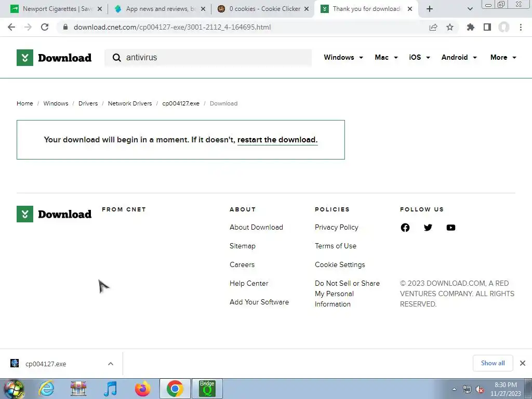Click the footer Download logo
The image size is (532, 399).
(x=54, y=214)
